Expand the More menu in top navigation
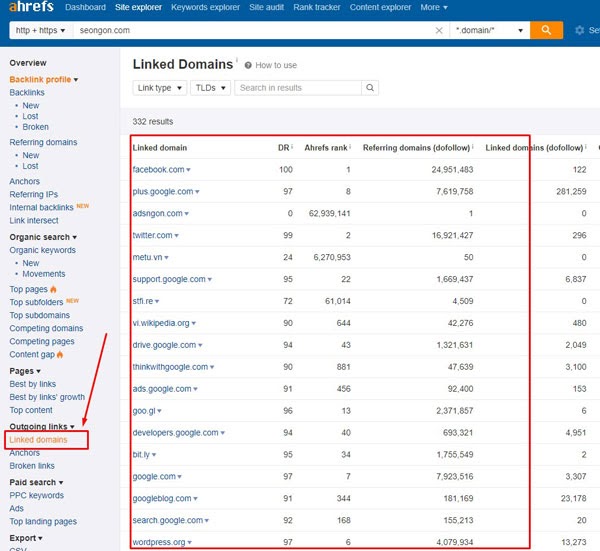 pyautogui.click(x=434, y=7)
